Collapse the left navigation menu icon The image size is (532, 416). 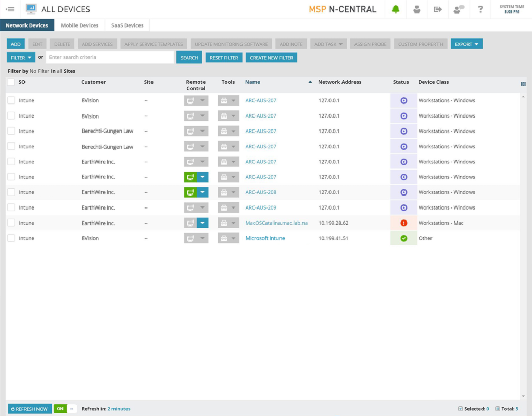[10, 9]
